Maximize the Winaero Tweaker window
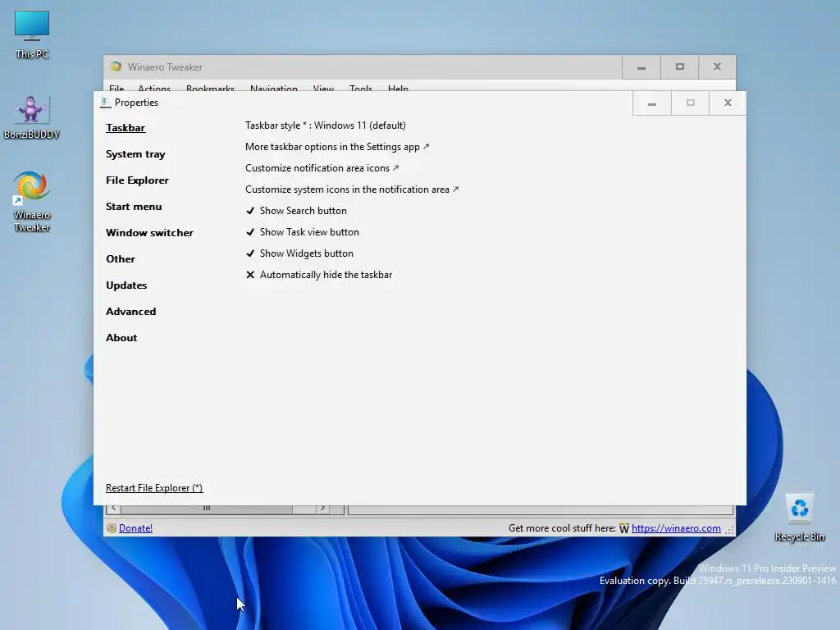 (679, 67)
